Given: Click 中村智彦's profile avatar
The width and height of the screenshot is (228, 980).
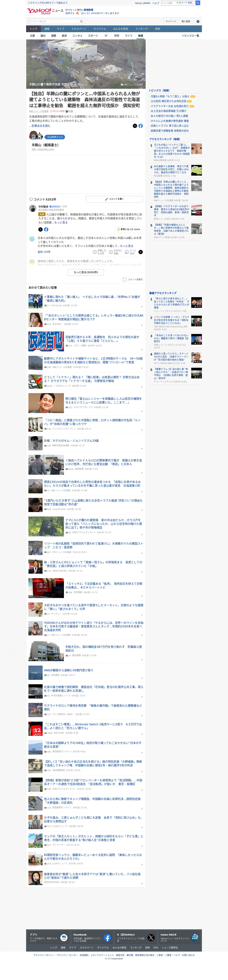Looking at the screenshot, I should pyautogui.click(x=33, y=208).
